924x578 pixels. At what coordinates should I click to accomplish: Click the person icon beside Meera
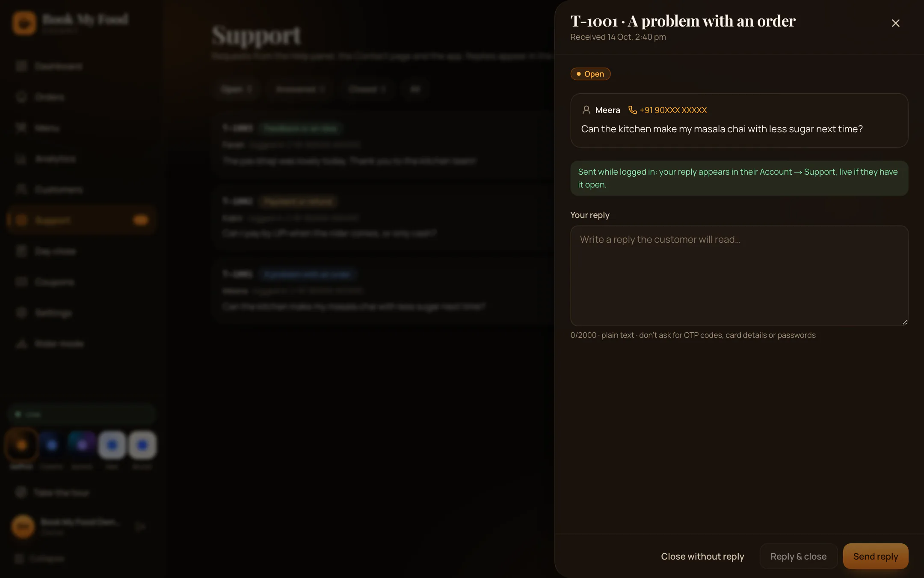[x=586, y=110]
